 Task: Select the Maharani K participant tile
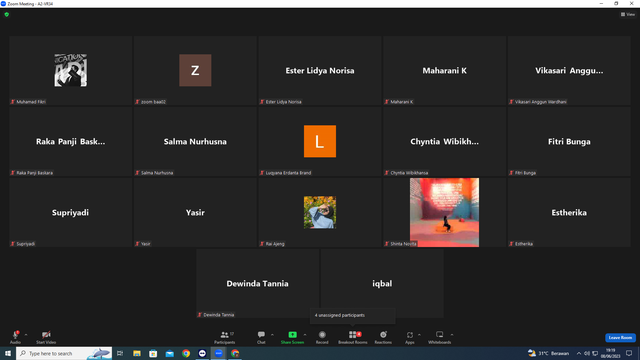pyautogui.click(x=444, y=71)
